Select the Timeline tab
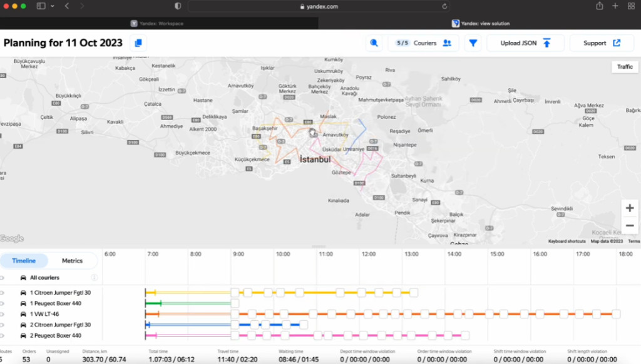The width and height of the screenshot is (641, 364). click(x=24, y=261)
